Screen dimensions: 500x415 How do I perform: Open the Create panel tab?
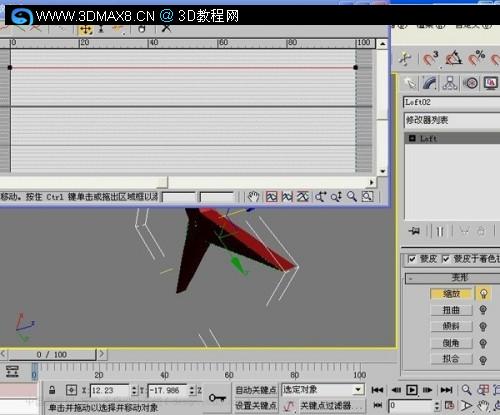[411, 83]
